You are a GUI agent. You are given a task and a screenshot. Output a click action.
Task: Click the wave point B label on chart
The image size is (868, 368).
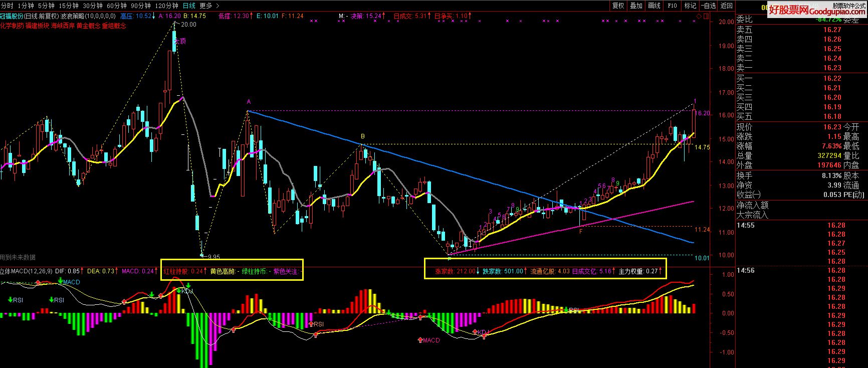click(x=363, y=136)
